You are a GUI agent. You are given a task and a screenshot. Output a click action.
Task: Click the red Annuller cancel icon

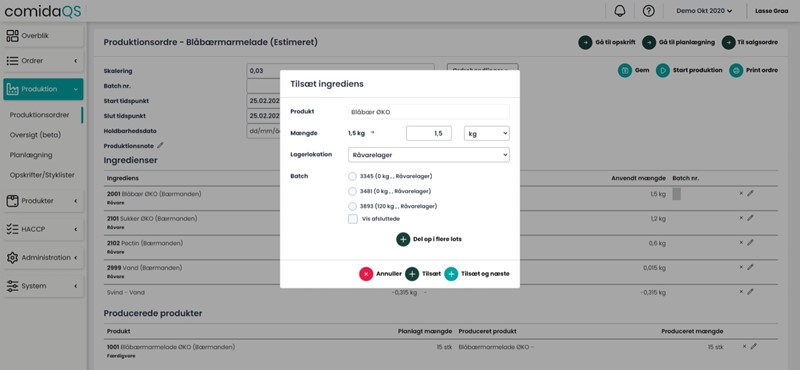[x=366, y=274]
